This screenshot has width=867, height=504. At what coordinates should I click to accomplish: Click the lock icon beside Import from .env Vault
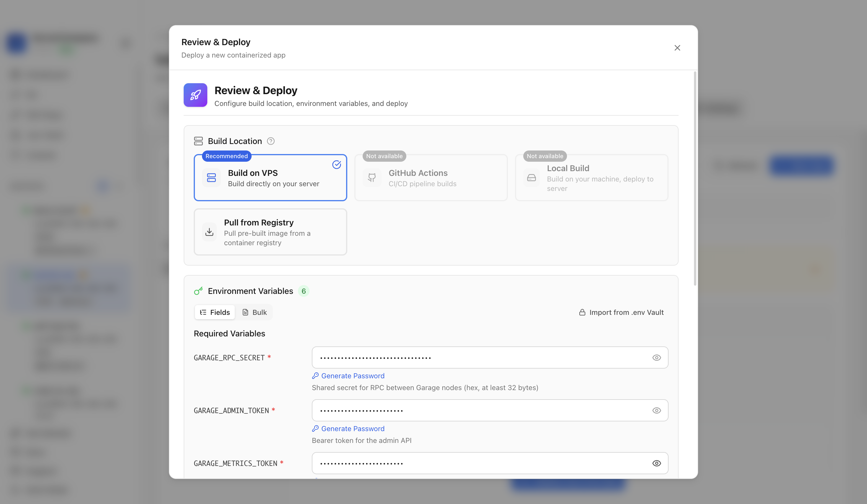tap(582, 312)
